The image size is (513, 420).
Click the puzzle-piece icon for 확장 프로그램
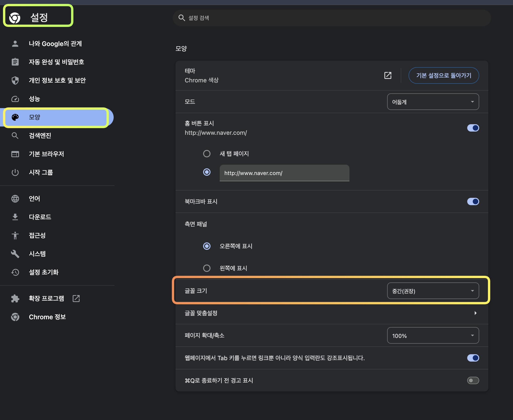(x=15, y=298)
